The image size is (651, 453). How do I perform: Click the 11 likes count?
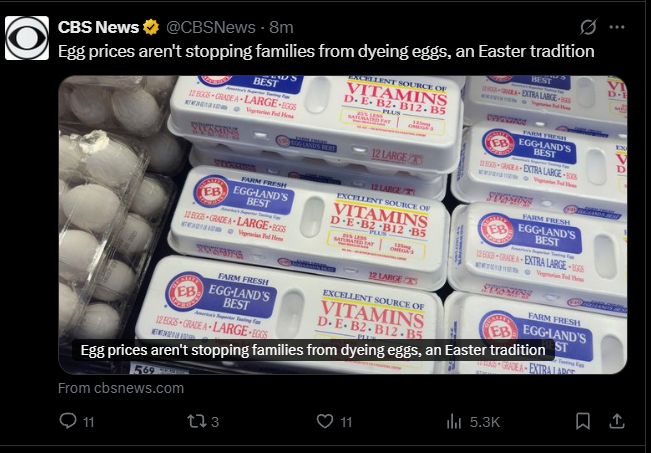tap(346, 422)
